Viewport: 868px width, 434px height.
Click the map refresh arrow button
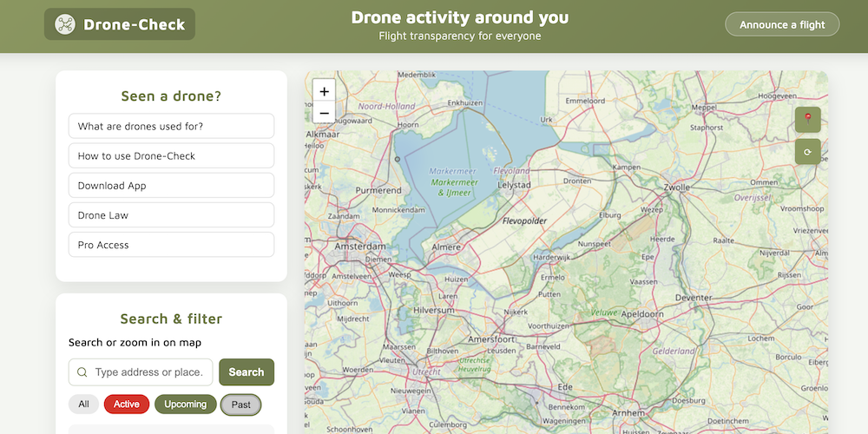(807, 152)
